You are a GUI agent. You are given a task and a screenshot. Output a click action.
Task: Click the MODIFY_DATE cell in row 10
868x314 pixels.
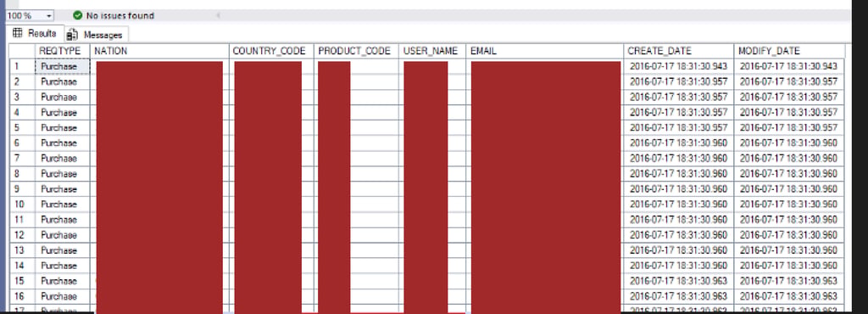(789, 205)
